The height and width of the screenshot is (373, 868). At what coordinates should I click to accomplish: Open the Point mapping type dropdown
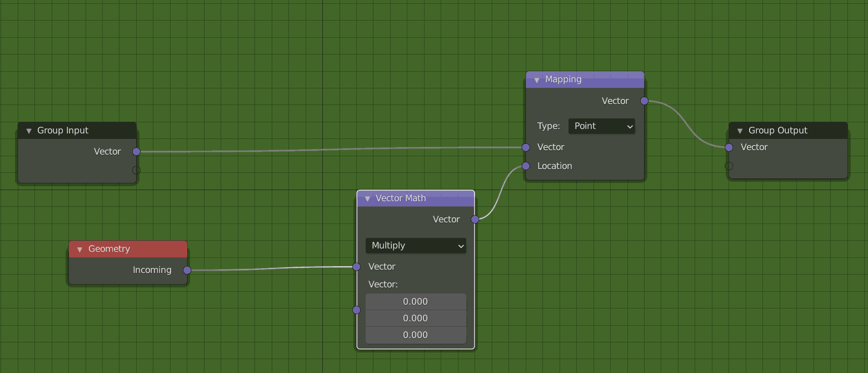pyautogui.click(x=601, y=126)
